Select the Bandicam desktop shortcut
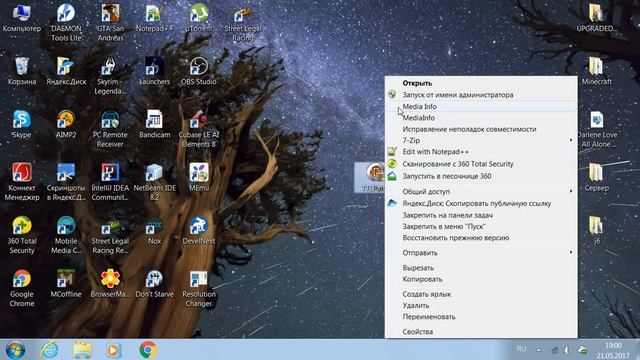The height and width of the screenshot is (360, 640). click(154, 124)
